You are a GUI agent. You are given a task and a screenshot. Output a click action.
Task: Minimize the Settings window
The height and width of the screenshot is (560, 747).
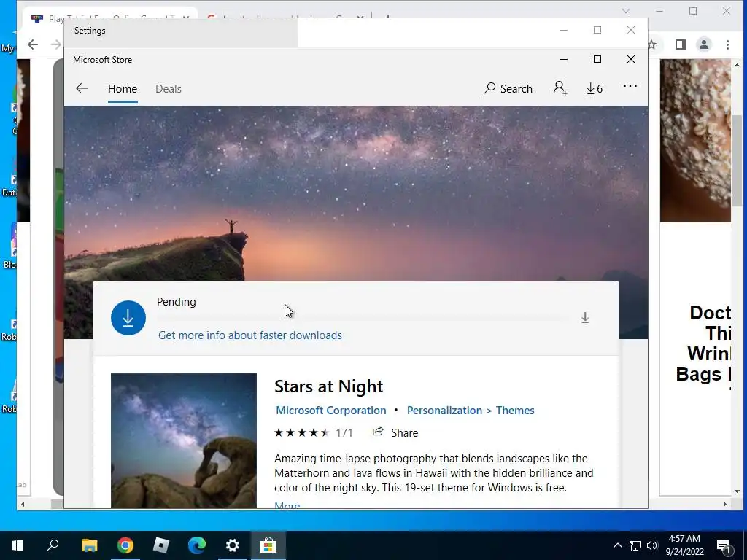(564, 30)
